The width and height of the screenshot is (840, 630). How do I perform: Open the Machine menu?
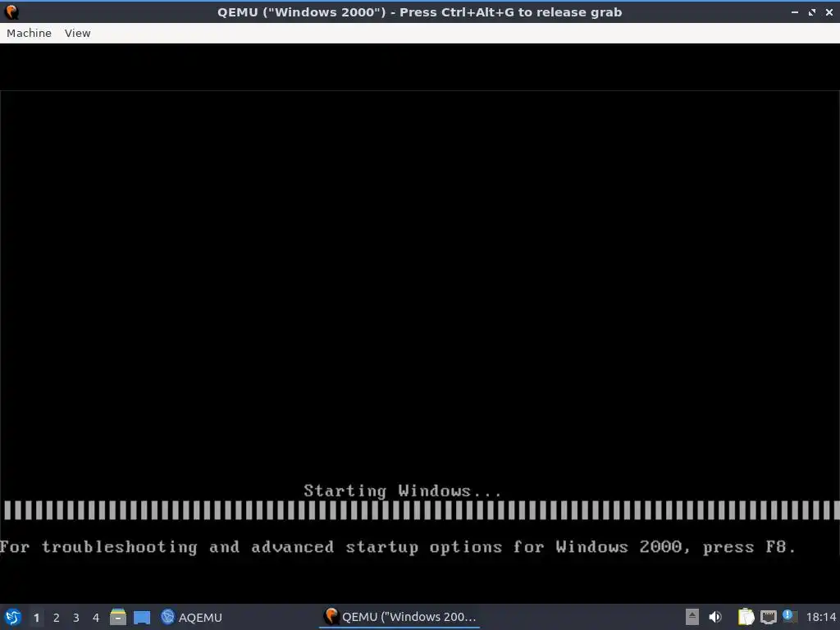click(x=29, y=33)
